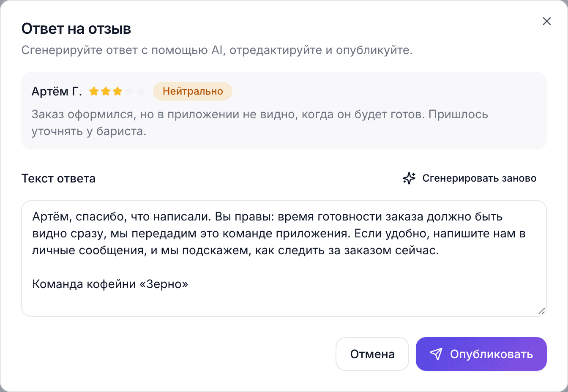Click inside the reply text area

(284, 259)
